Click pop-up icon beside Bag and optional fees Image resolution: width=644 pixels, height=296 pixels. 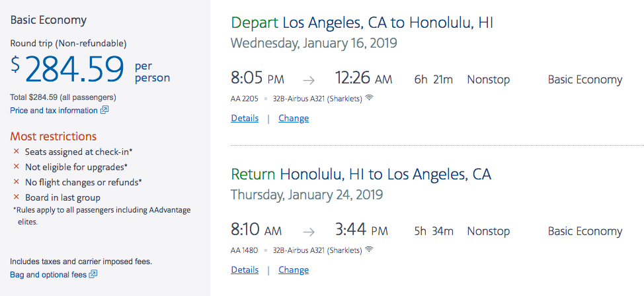click(x=93, y=274)
